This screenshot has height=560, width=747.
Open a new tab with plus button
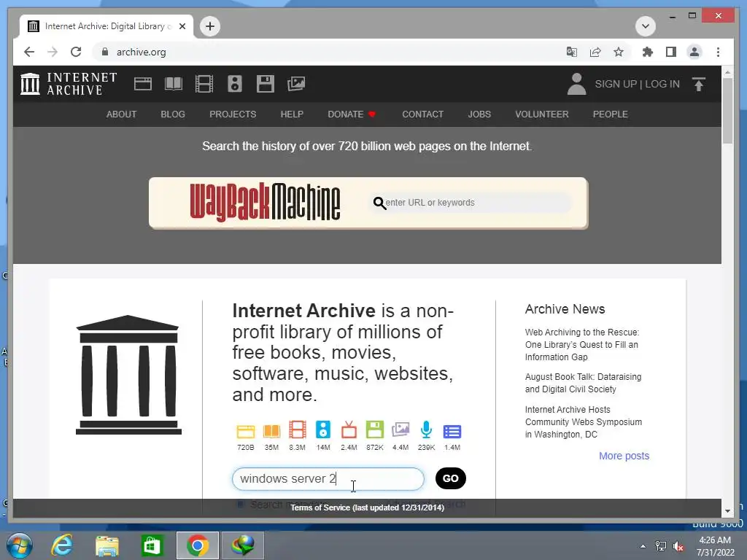point(210,26)
